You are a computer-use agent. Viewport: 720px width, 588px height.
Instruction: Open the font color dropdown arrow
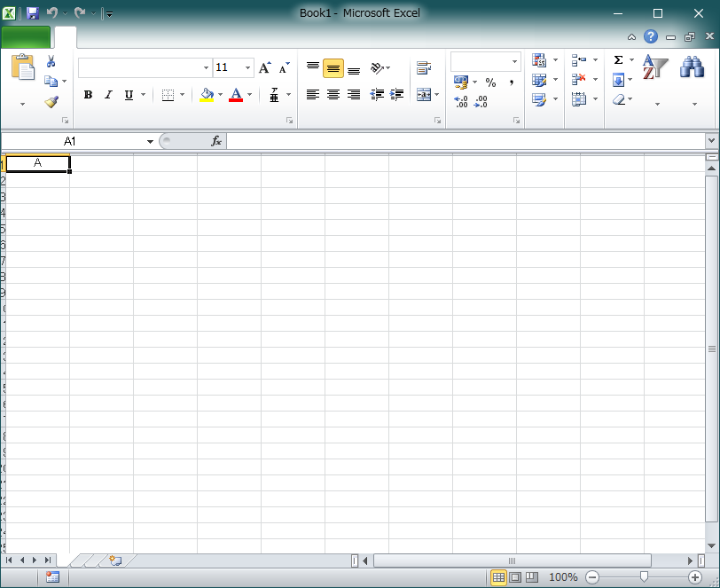pyautogui.click(x=250, y=95)
